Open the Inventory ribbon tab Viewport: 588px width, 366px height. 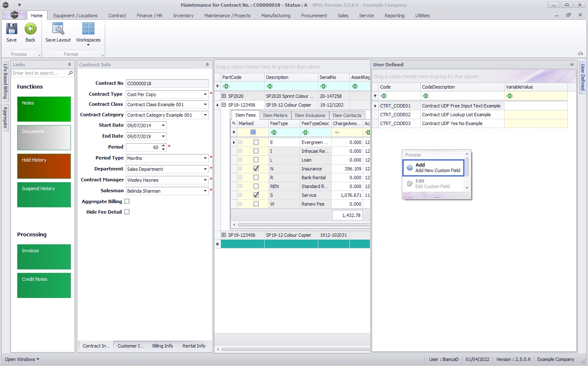pos(183,16)
